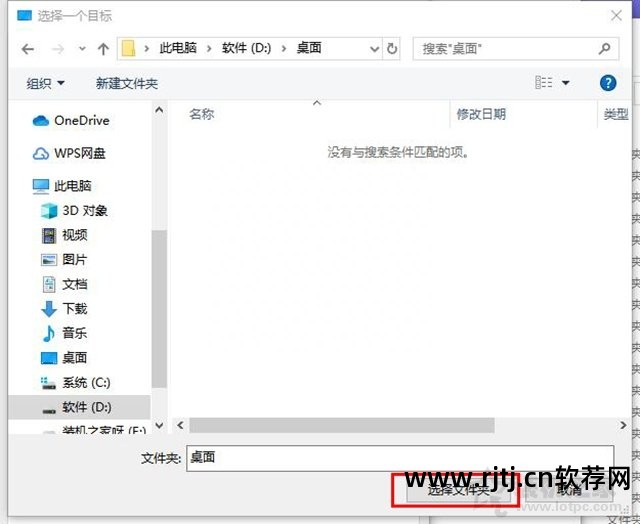
Task: Select 3D 对象 folder in the sidebar
Action: pyautogui.click(x=84, y=211)
